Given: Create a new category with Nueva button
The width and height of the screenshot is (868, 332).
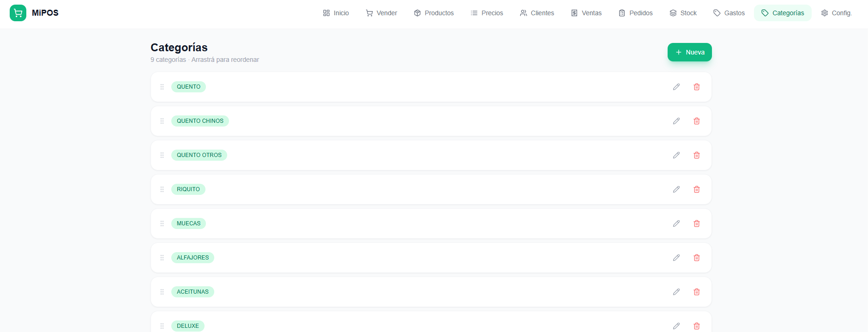Looking at the screenshot, I should click(689, 52).
